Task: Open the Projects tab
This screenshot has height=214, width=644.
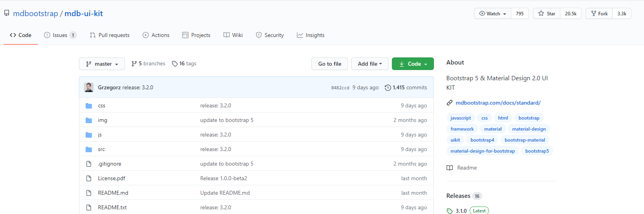Action: (x=196, y=35)
